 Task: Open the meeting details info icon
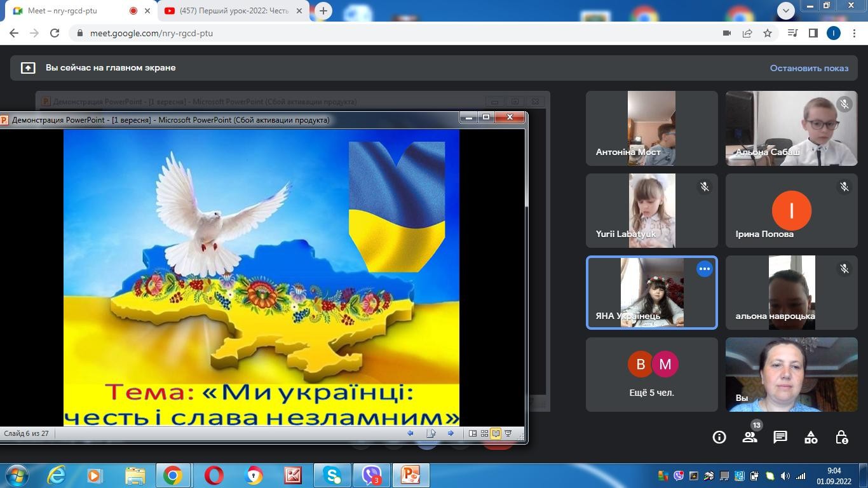719,437
